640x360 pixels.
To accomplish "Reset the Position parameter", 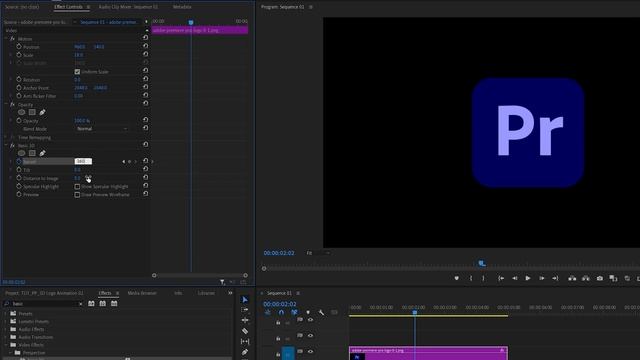I will coord(145,46).
